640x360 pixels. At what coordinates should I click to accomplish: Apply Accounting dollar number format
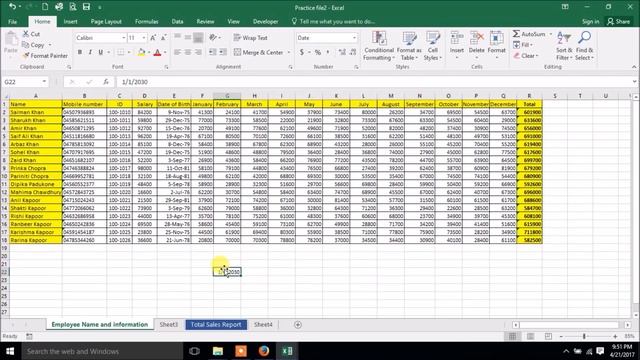click(x=302, y=52)
